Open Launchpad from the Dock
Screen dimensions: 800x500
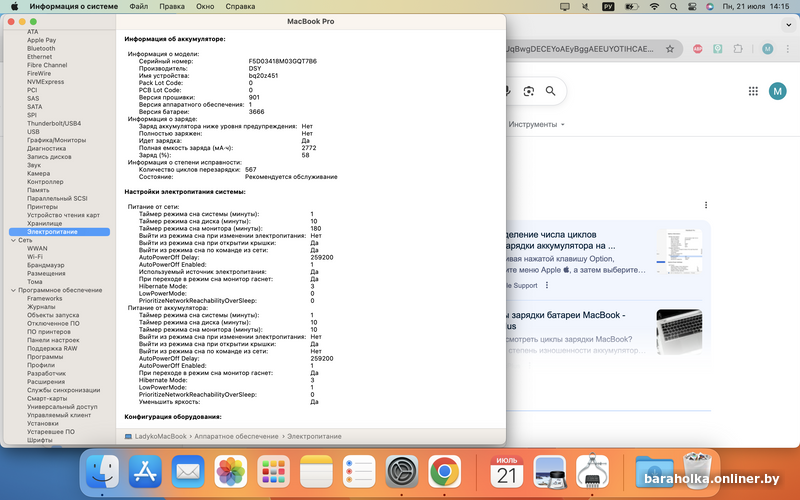273,471
